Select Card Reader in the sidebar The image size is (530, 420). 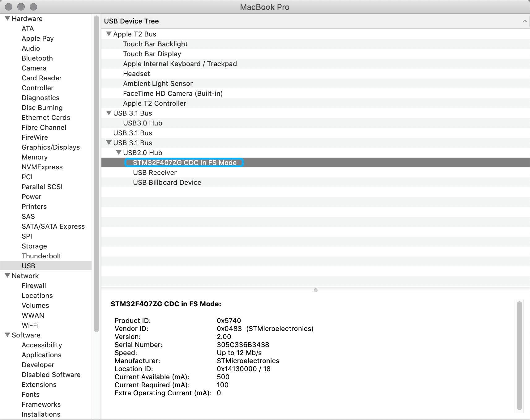pos(42,78)
